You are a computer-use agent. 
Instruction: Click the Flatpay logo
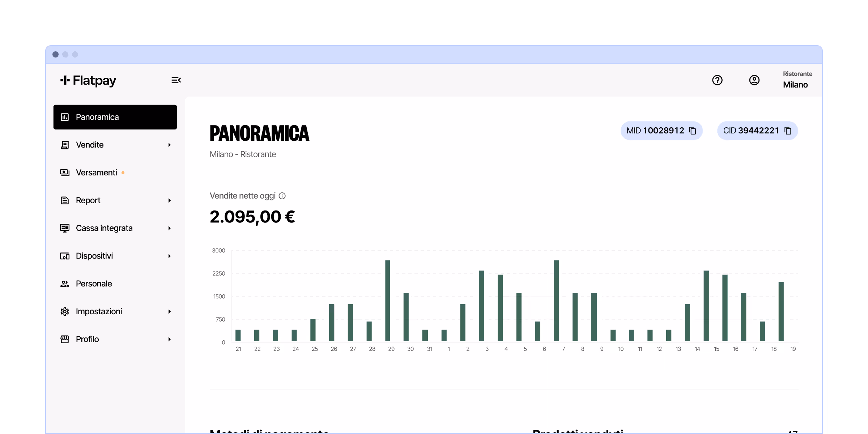[x=88, y=80]
